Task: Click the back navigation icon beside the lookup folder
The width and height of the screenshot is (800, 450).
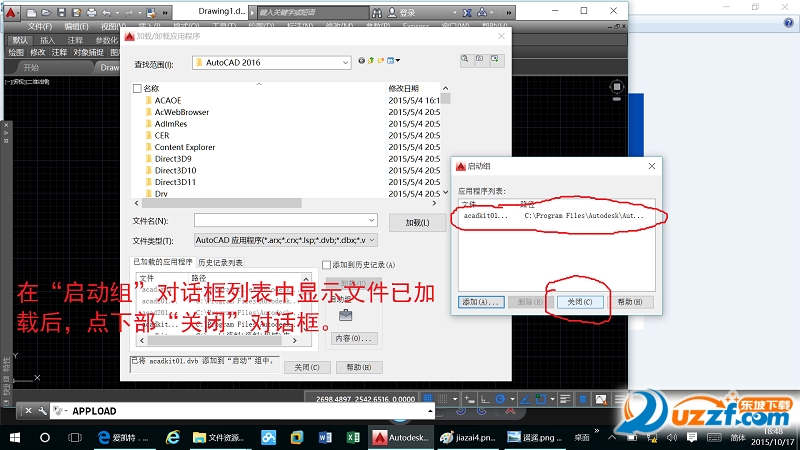Action: coord(361,61)
